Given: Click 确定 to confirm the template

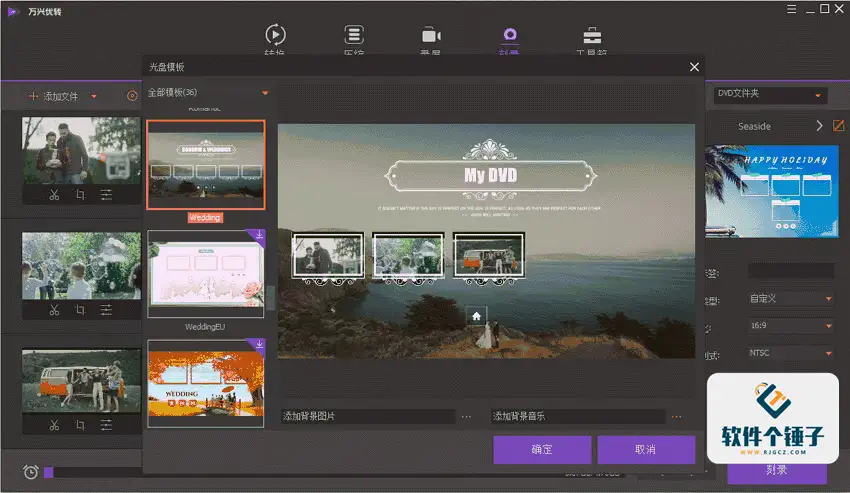Looking at the screenshot, I should point(541,450).
